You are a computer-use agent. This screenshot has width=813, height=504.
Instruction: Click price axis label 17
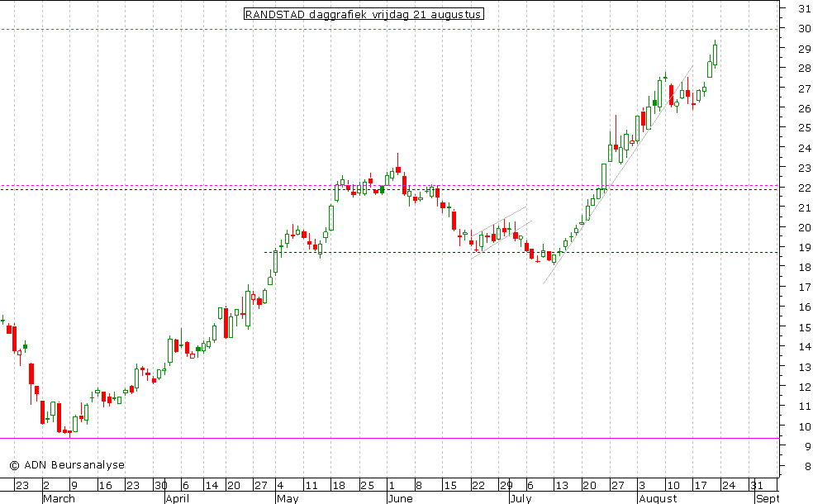point(805,288)
